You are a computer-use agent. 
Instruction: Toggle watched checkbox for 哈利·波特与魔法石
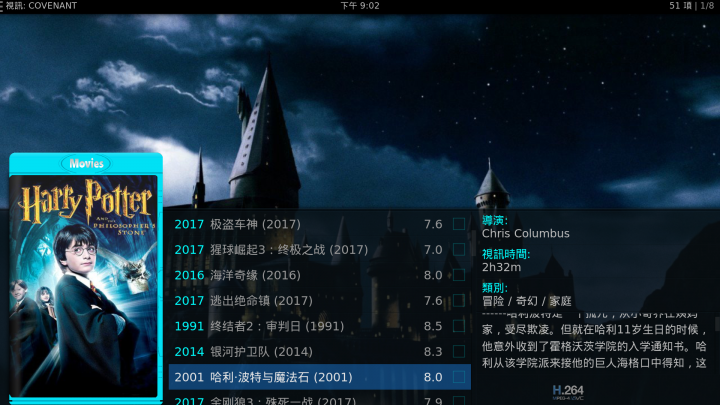coord(459,377)
